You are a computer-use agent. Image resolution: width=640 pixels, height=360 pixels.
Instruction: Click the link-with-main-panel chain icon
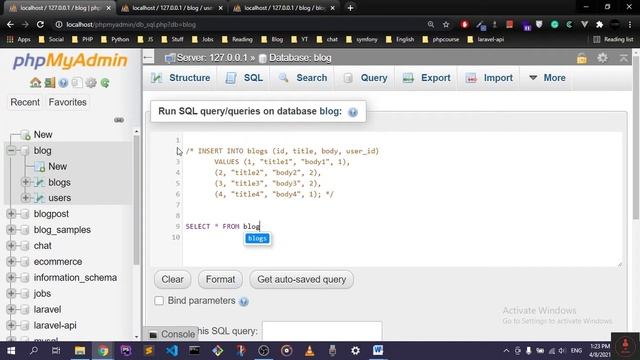119,120
